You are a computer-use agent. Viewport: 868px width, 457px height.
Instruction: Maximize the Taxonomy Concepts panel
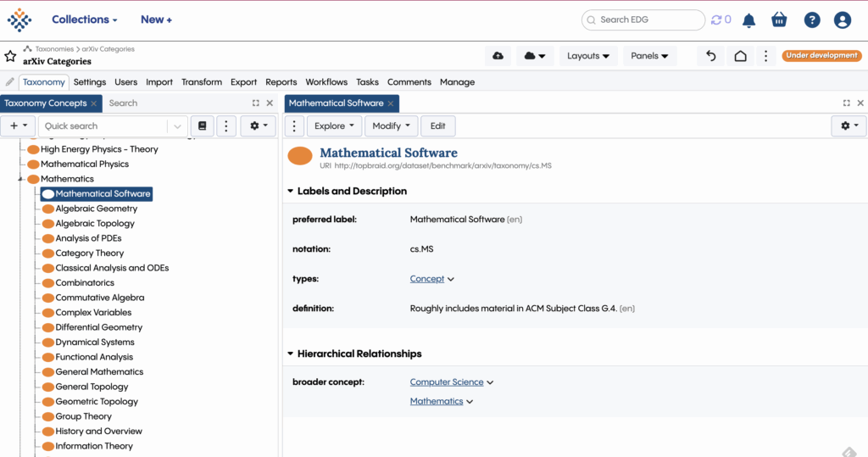256,103
